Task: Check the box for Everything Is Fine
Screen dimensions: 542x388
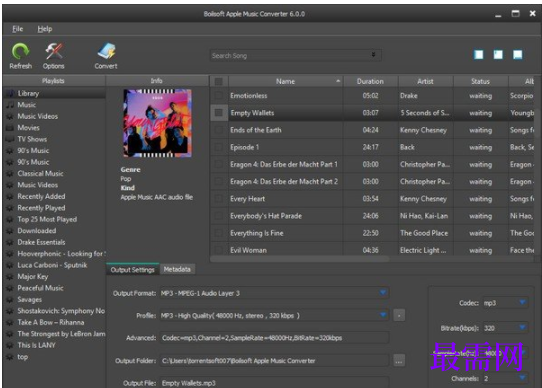Action: pyautogui.click(x=218, y=233)
